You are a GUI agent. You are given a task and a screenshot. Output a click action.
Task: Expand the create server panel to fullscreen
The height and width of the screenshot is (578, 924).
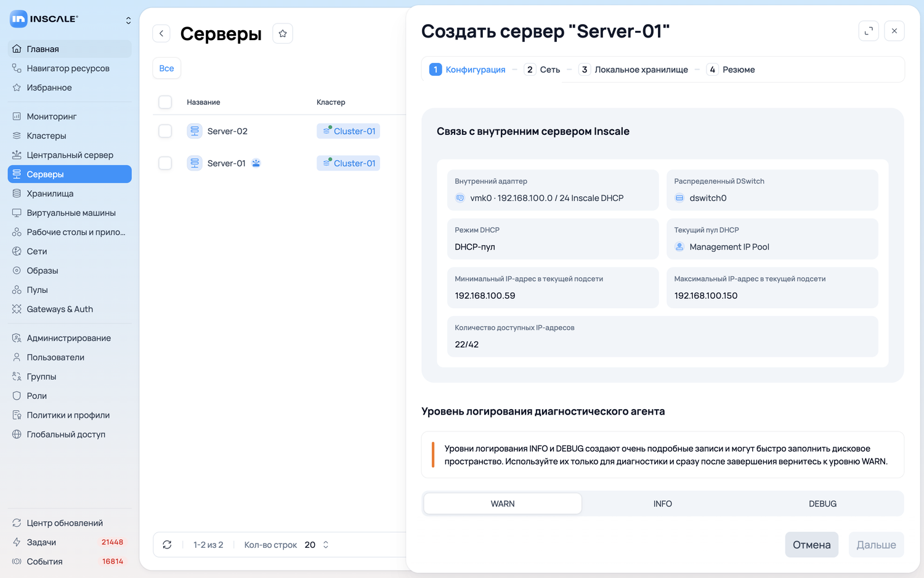869,31
